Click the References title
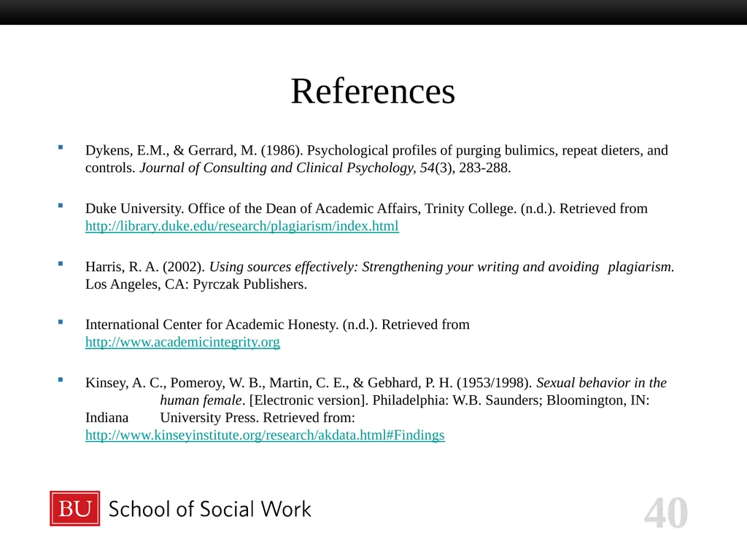747x560 pixels. (373, 91)
